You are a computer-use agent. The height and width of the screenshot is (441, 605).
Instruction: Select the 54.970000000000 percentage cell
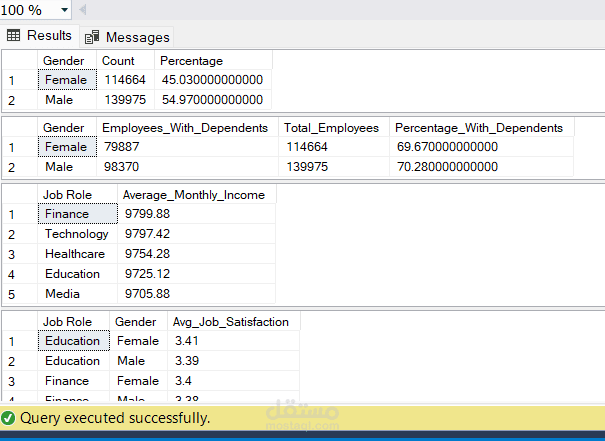tap(213, 100)
